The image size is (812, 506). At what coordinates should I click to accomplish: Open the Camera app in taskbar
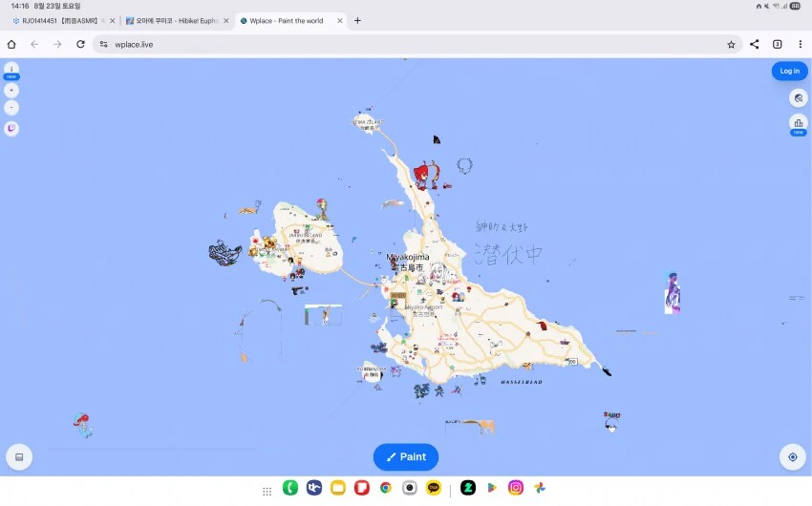tap(409, 487)
